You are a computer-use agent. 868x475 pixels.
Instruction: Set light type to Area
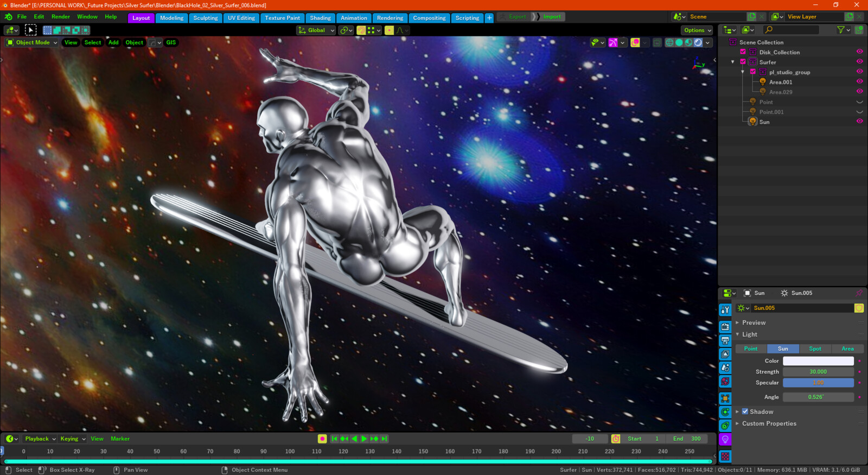(847, 349)
